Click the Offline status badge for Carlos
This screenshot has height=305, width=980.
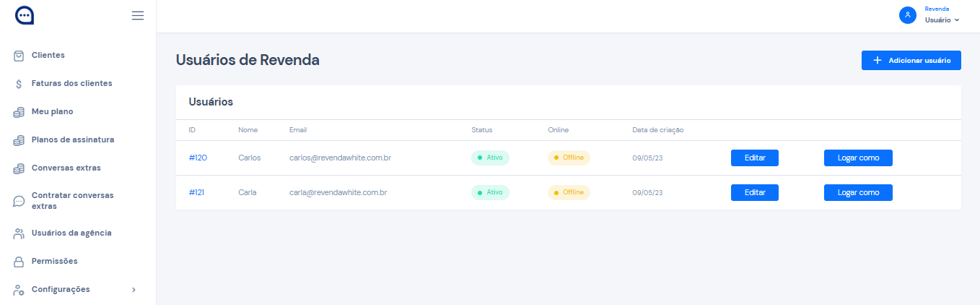pos(569,158)
